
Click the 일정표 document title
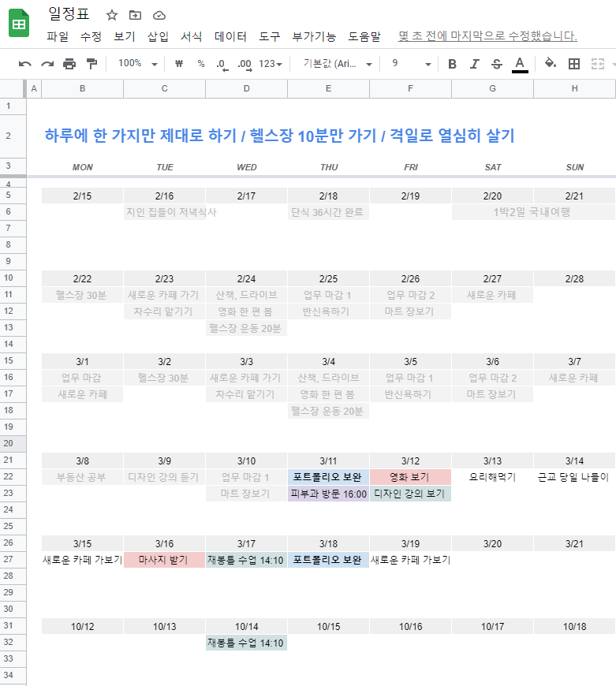click(69, 14)
